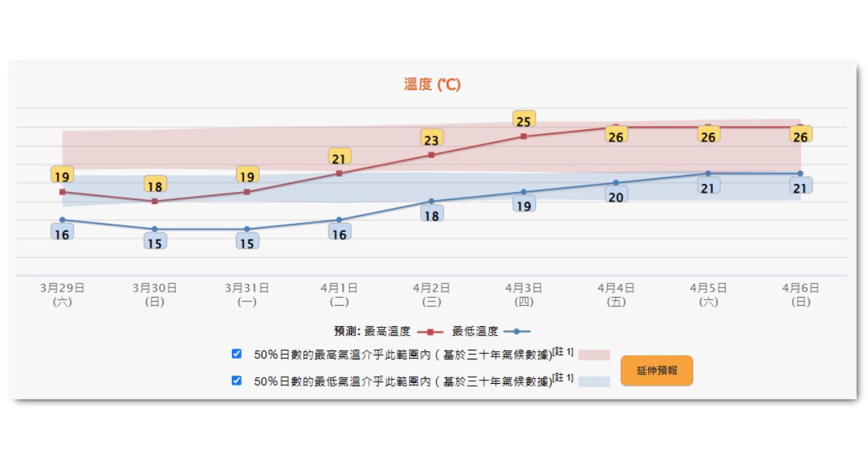Screen dimensions: 868x457
Task: Select the blue 16 label for 3月29日
Action: (x=62, y=234)
